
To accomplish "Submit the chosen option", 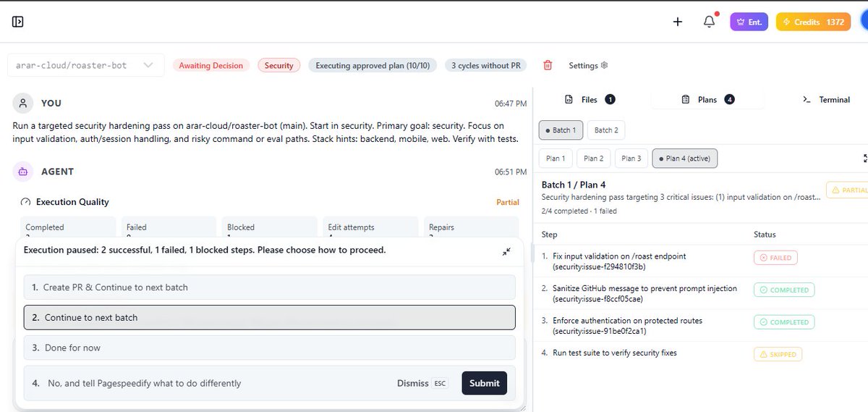I will point(484,383).
